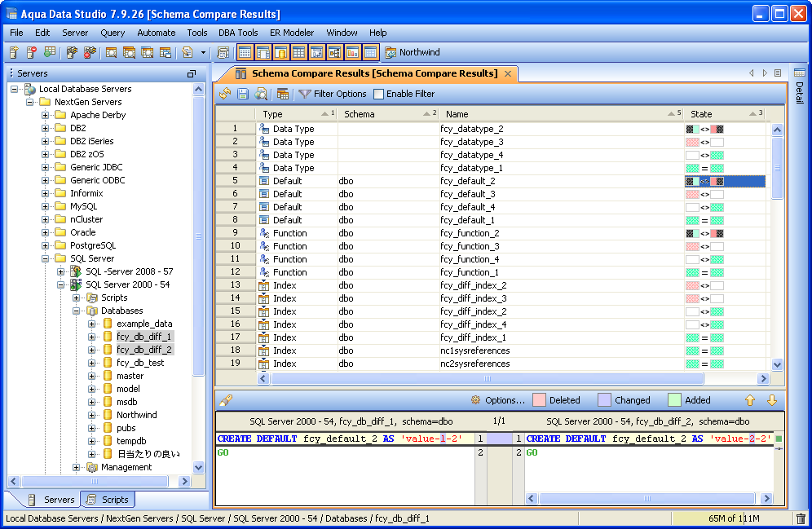Open the DBA Tools menu
This screenshot has width=812, height=529.
click(x=238, y=33)
